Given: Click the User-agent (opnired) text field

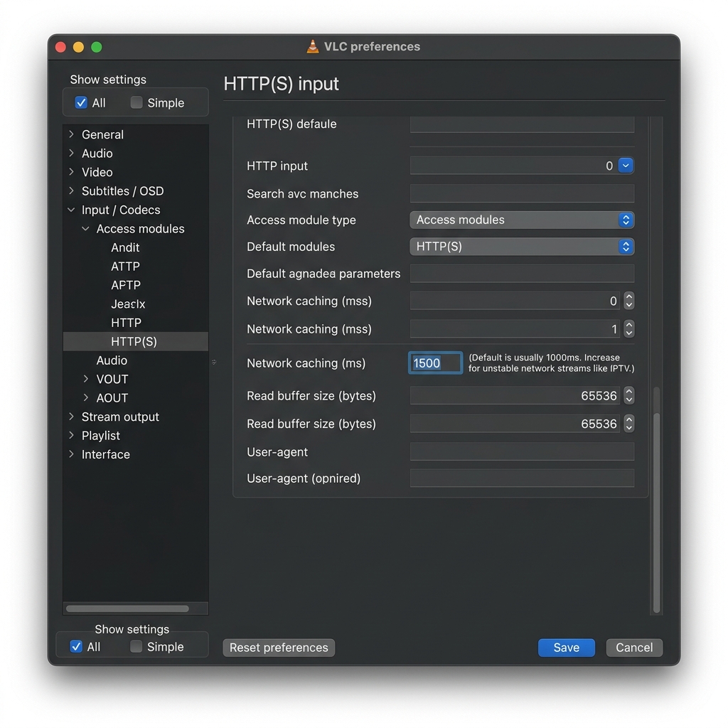Looking at the screenshot, I should point(522,478).
